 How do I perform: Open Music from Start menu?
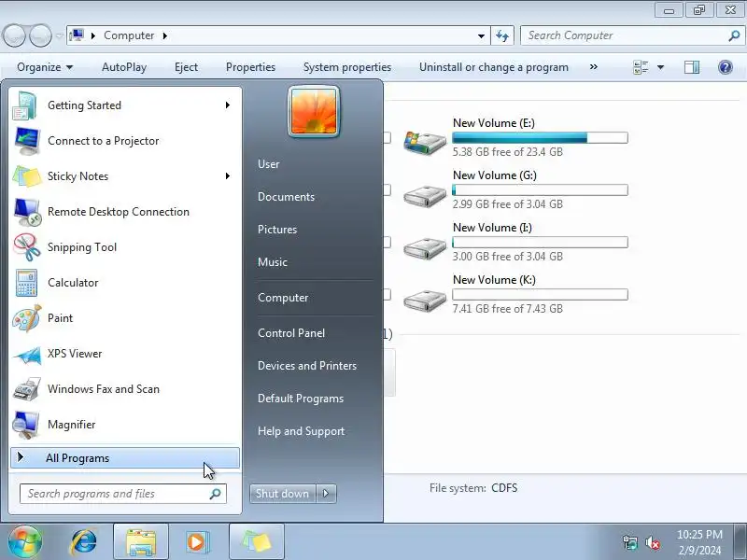click(x=273, y=262)
